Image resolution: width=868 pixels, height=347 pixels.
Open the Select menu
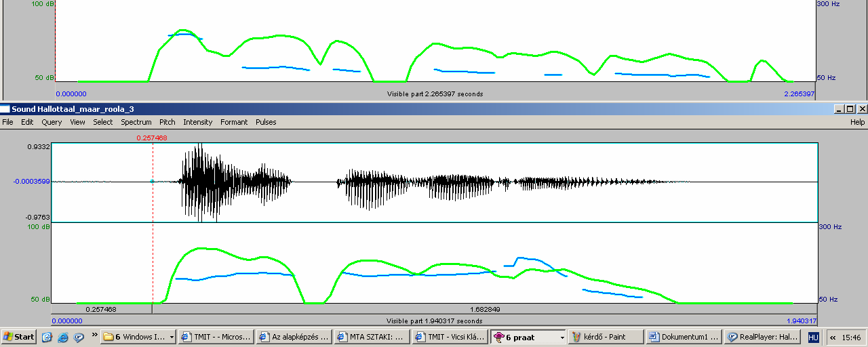click(x=103, y=122)
